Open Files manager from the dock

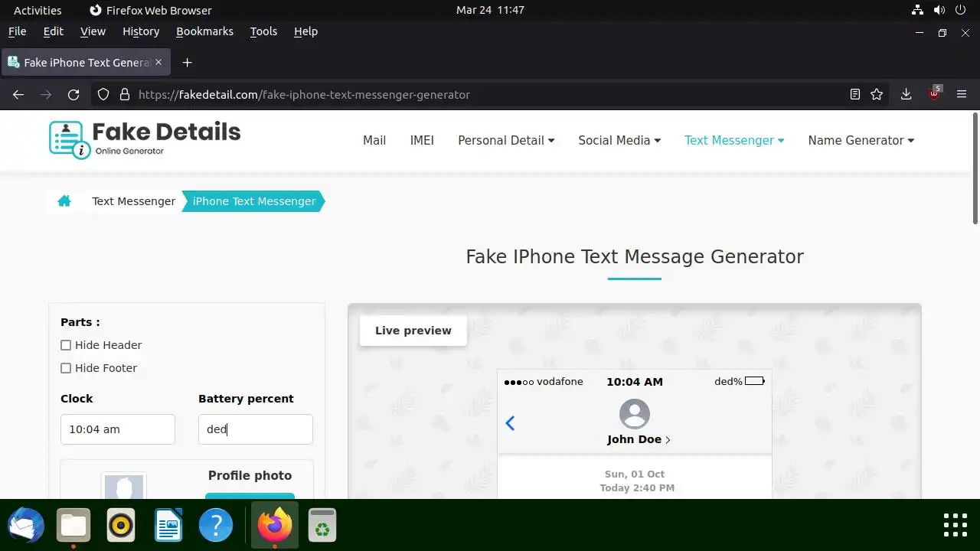73,526
